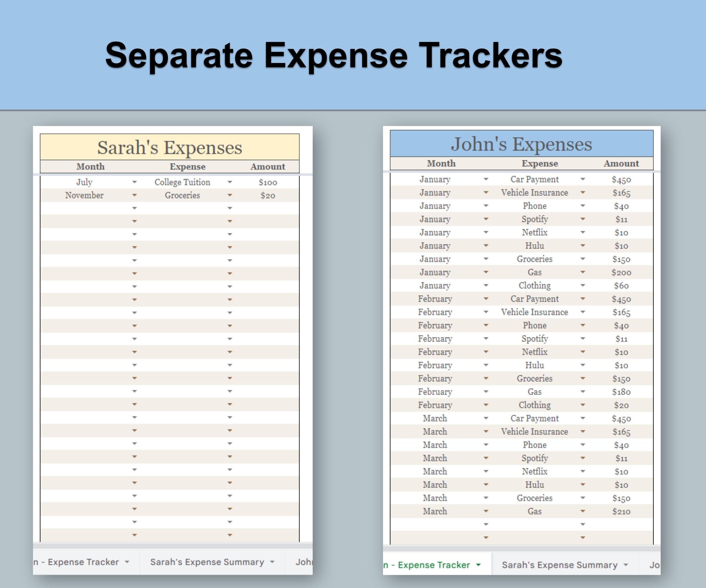
Task: Expand the expense dropdown for January Spotify
Action: 583,219
